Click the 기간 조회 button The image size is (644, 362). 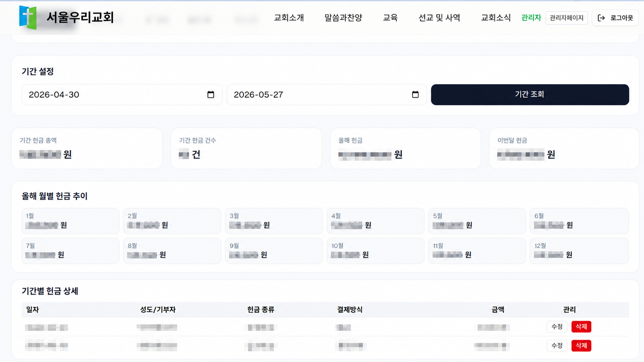pos(530,95)
